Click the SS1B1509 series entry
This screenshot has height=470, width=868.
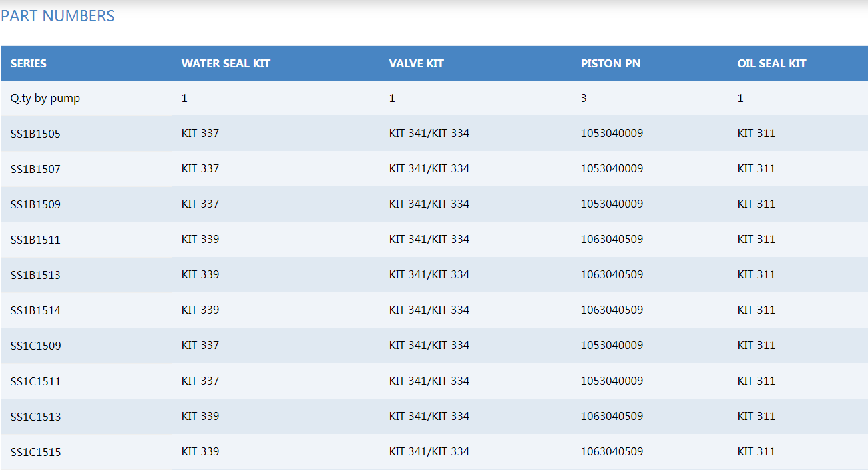click(x=35, y=204)
